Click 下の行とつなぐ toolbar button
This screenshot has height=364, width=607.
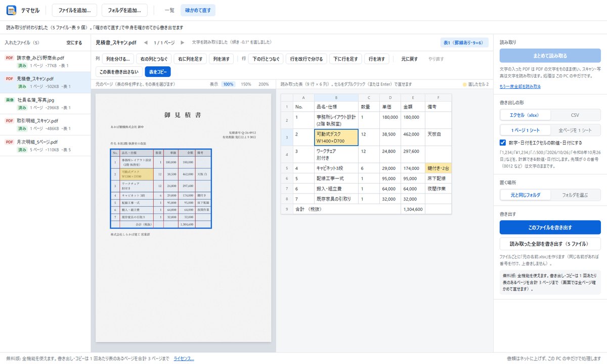266,59
